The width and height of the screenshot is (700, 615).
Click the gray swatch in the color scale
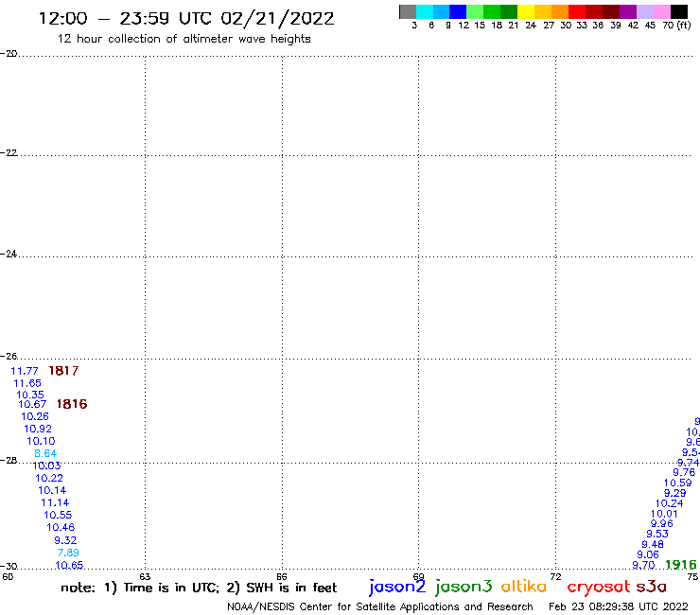pyautogui.click(x=408, y=11)
